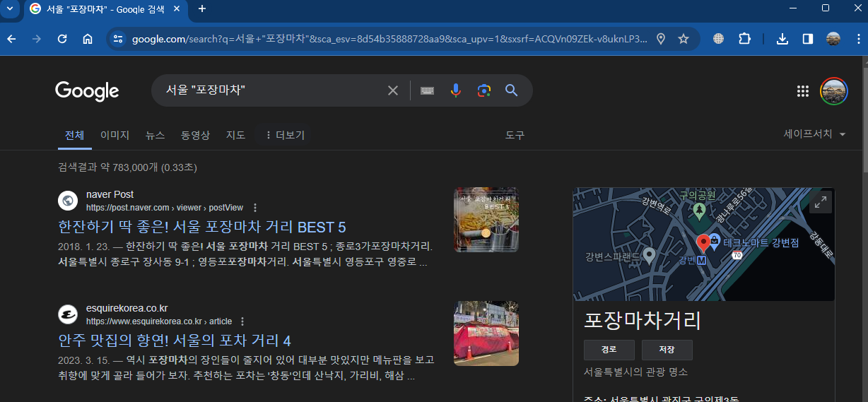The image size is (868, 402).
Task: Open the 세이프서치 dropdown
Action: [815, 134]
